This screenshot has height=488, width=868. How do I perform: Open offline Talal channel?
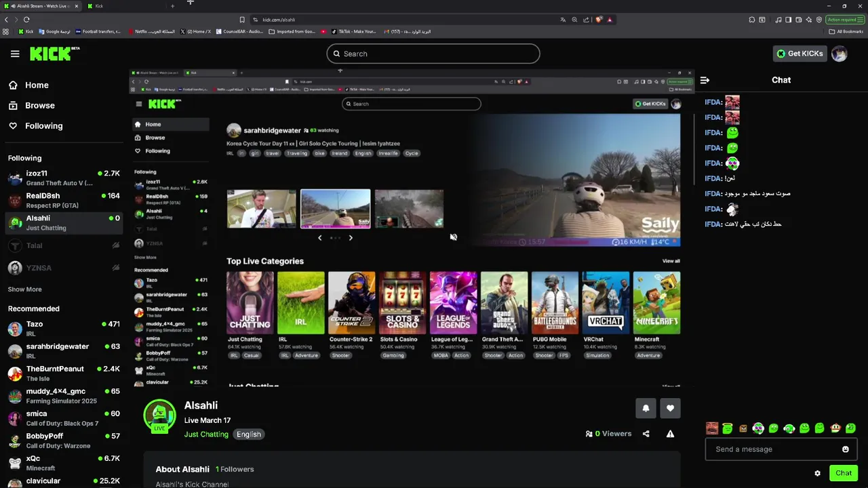[64, 245]
